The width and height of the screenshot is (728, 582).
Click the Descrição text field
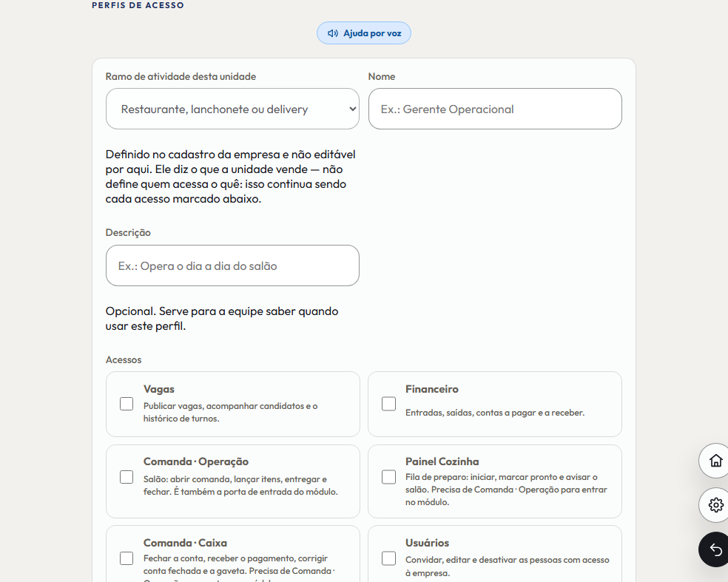tap(232, 266)
